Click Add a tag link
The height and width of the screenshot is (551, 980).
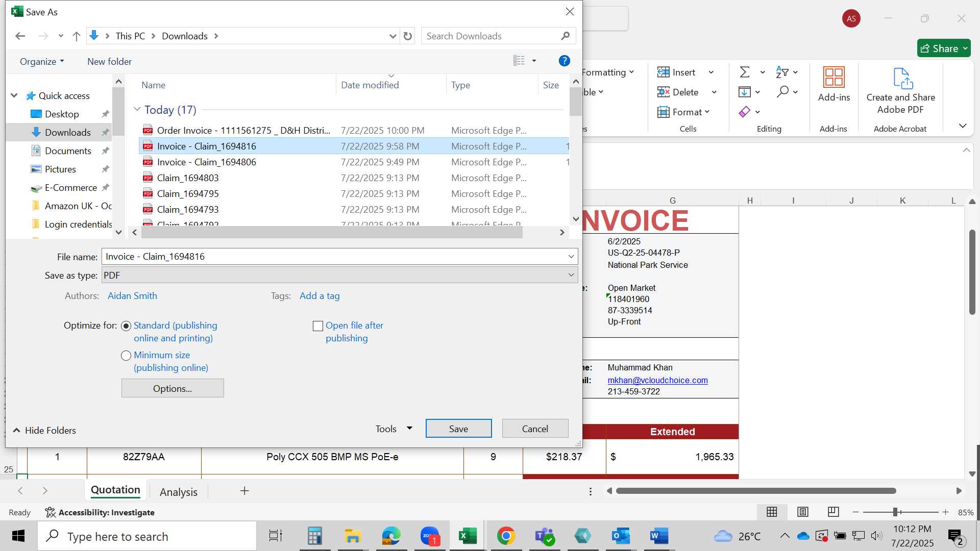point(320,296)
